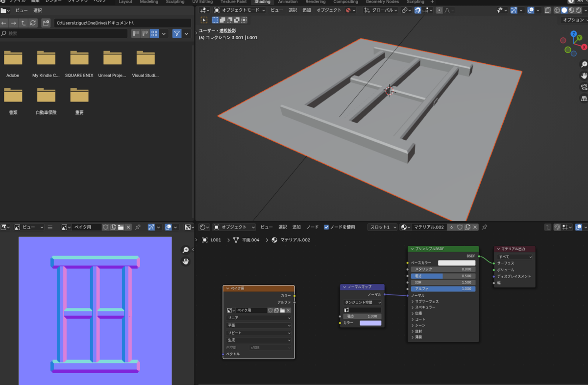Click the create new directory icon
Viewport: 588px width, 385px height.
coord(46,23)
